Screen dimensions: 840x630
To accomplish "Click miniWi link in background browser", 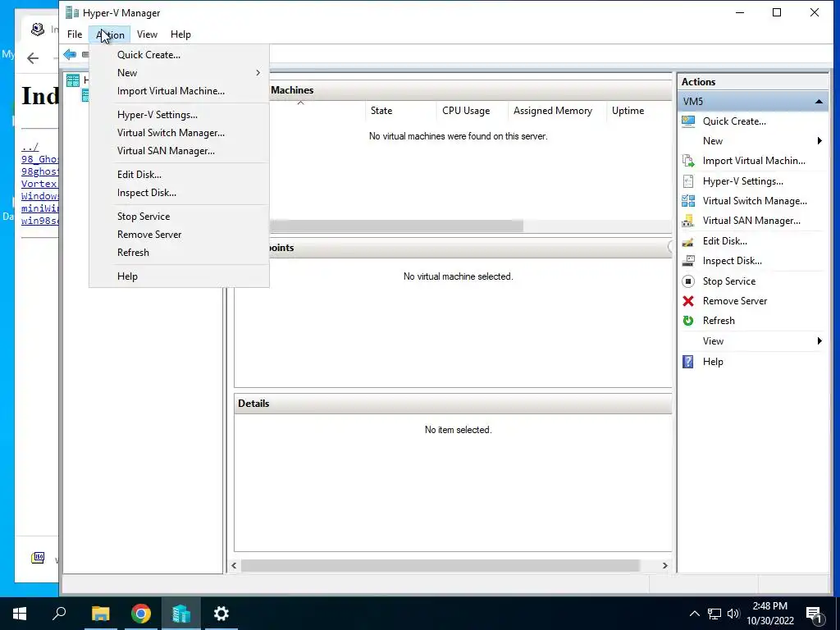I will click(39, 208).
